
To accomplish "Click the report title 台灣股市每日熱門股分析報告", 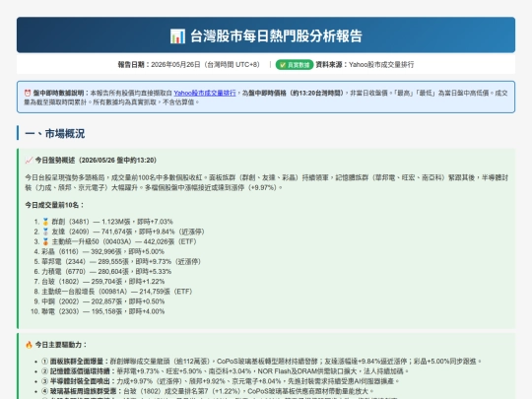I will (x=276, y=36).
